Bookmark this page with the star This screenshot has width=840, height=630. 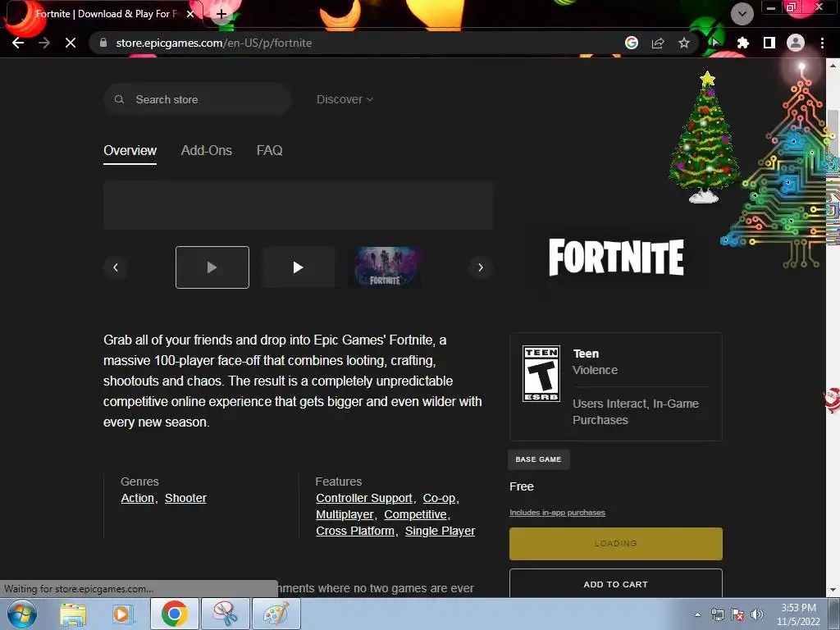pos(684,43)
